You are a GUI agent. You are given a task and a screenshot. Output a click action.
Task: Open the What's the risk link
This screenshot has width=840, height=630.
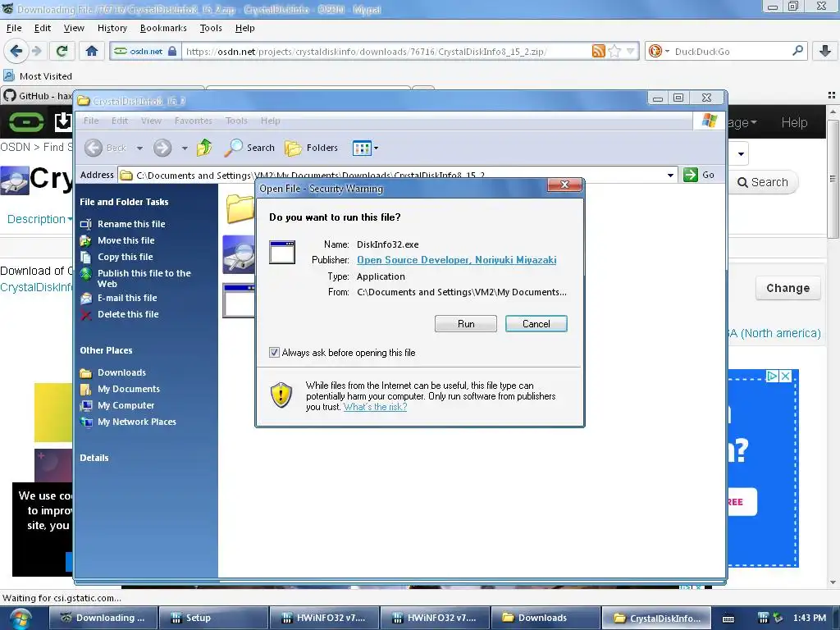click(375, 407)
